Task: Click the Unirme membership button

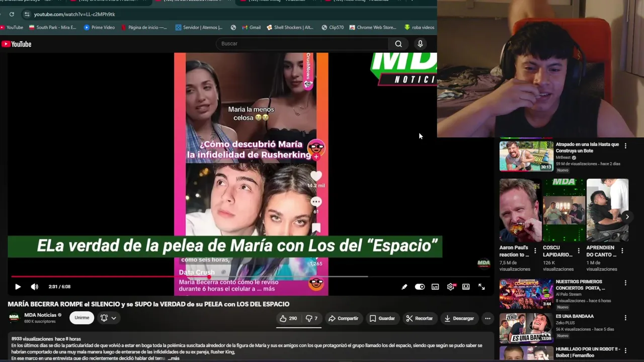Action: (82, 318)
